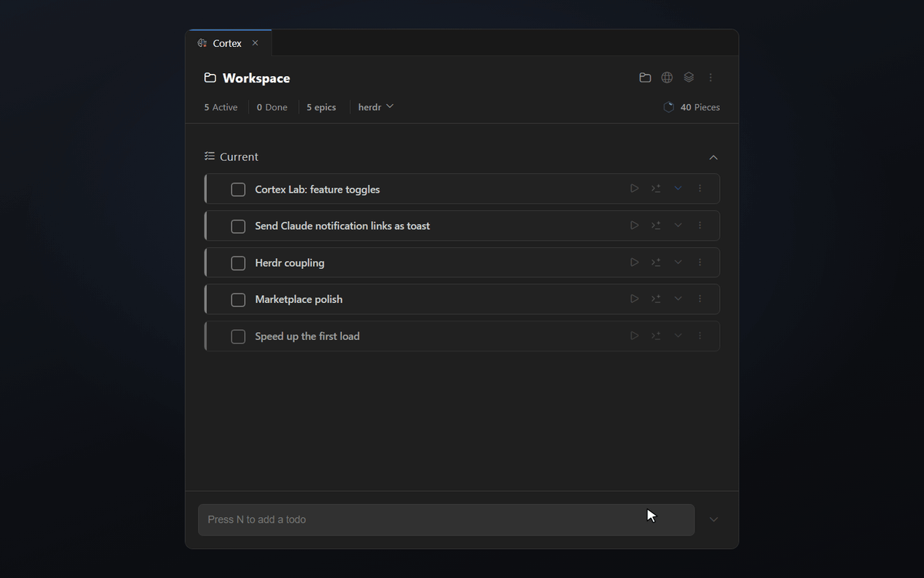Screen dimensions: 924x578
Task: Filter by 5 Active todos
Action: pos(221,107)
